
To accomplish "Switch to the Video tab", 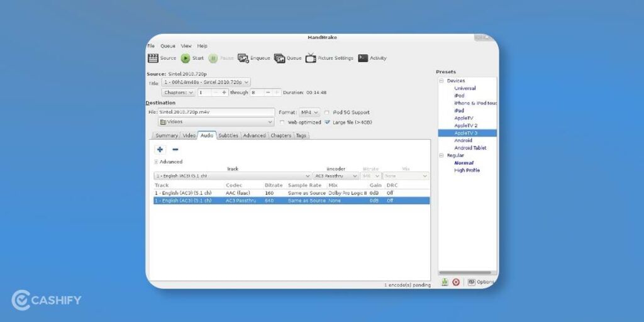I will point(189,136).
